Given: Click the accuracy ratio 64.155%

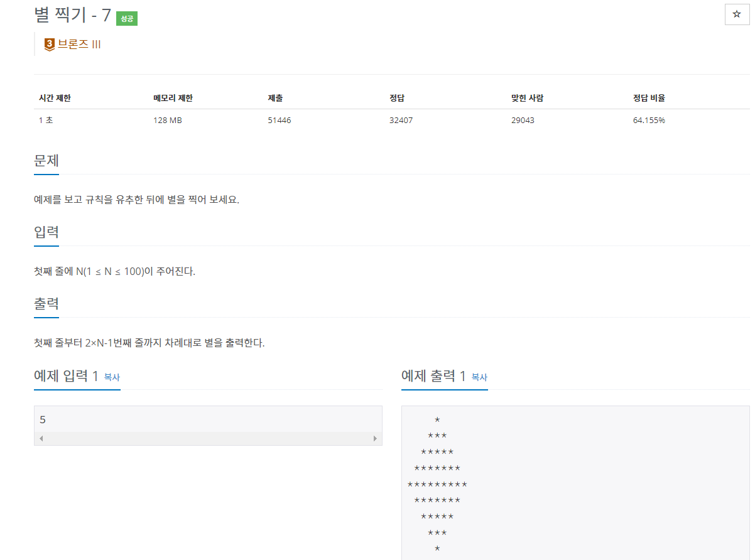Looking at the screenshot, I should pyautogui.click(x=649, y=120).
